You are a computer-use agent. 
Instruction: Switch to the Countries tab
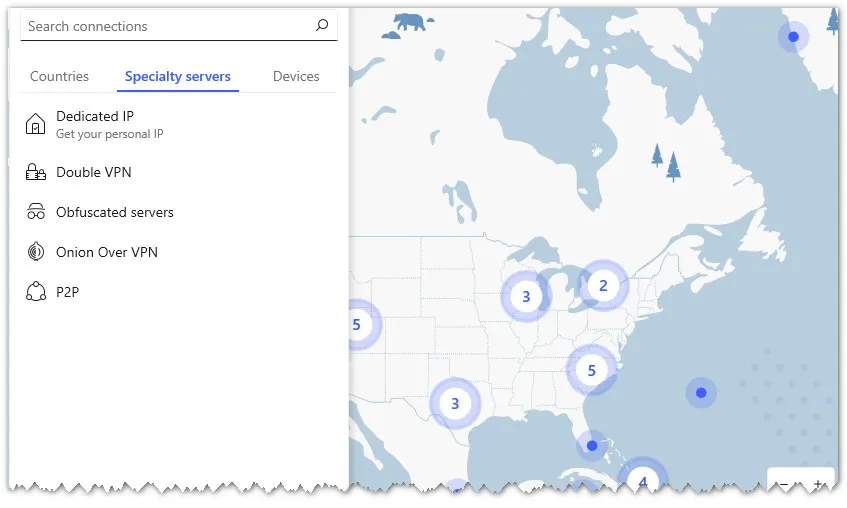click(59, 76)
